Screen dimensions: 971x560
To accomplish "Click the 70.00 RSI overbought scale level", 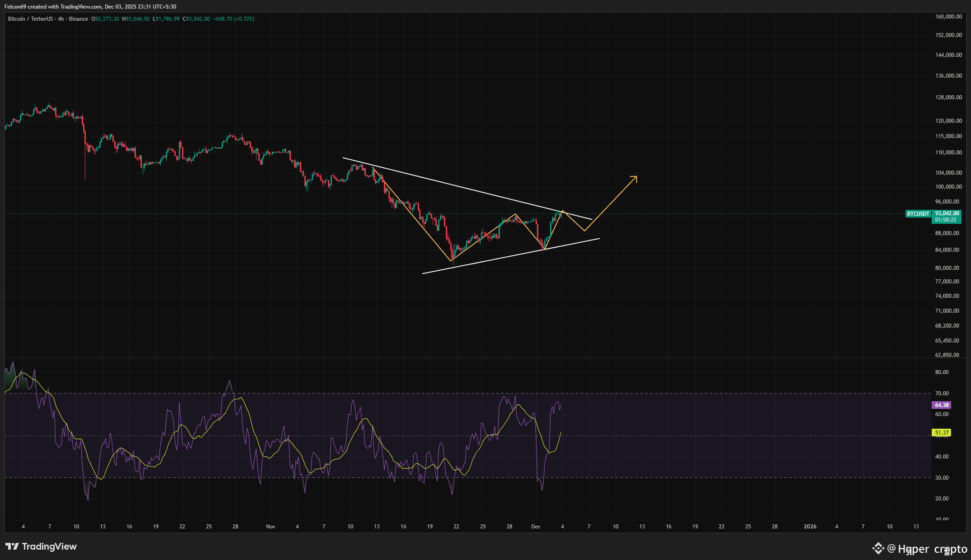I will [x=942, y=393].
